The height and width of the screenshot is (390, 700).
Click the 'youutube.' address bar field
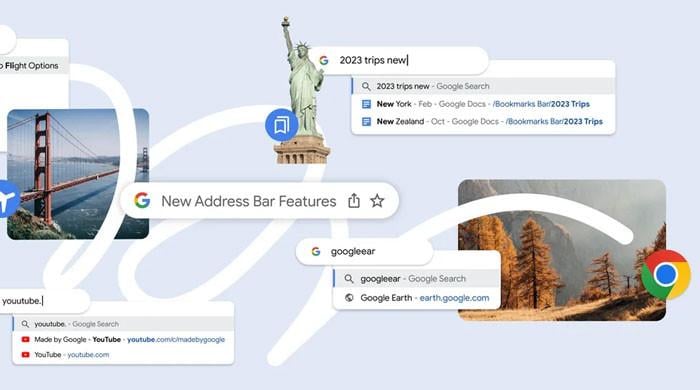click(x=44, y=301)
